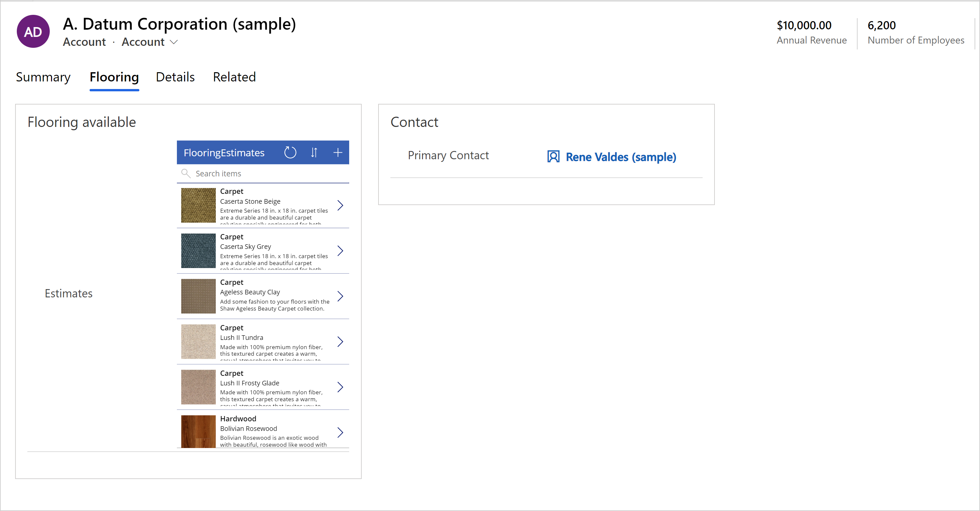This screenshot has height=511, width=980.
Task: Open Flooring tab panel
Action: coord(113,76)
